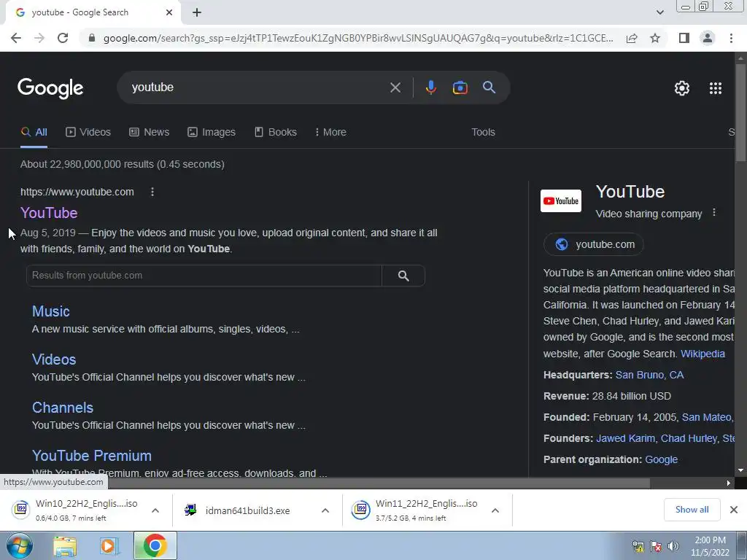747x560 pixels.
Task: Open the YouTube main result link
Action: pos(49,213)
